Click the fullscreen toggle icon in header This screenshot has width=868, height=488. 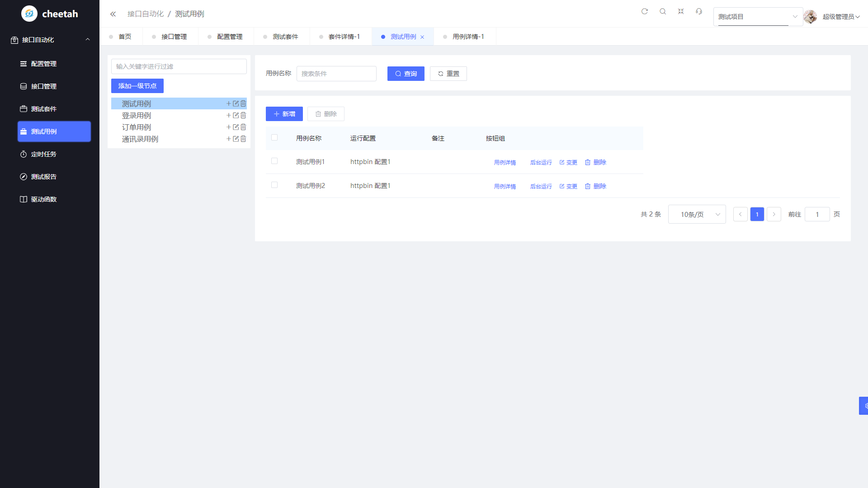pyautogui.click(x=681, y=12)
